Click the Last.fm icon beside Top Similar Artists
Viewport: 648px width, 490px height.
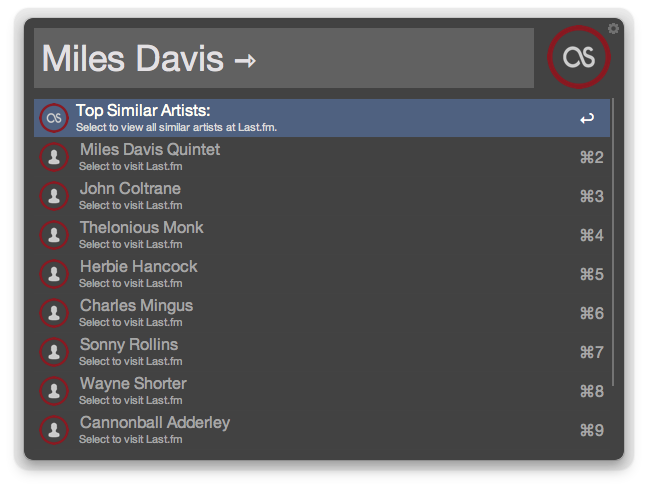pos(53,118)
